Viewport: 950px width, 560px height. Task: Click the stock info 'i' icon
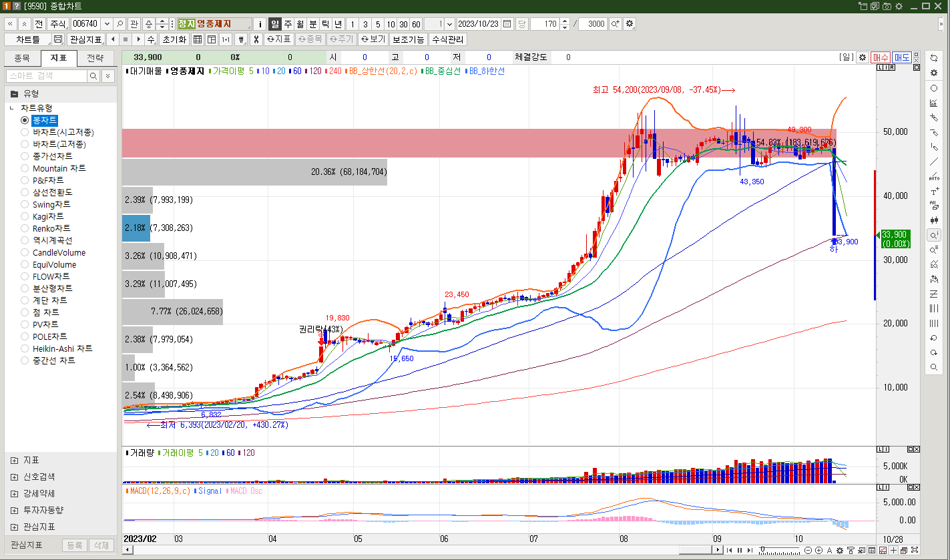coord(260,24)
